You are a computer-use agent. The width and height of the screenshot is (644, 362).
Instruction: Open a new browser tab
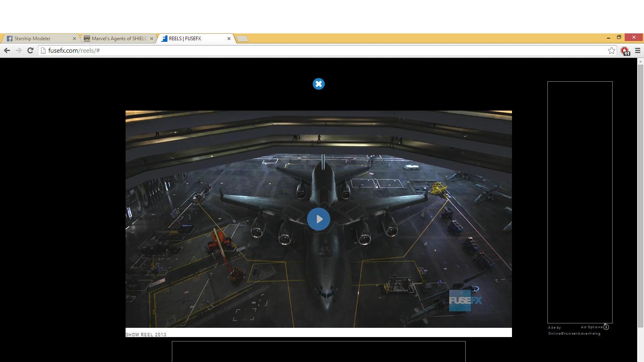coord(242,39)
